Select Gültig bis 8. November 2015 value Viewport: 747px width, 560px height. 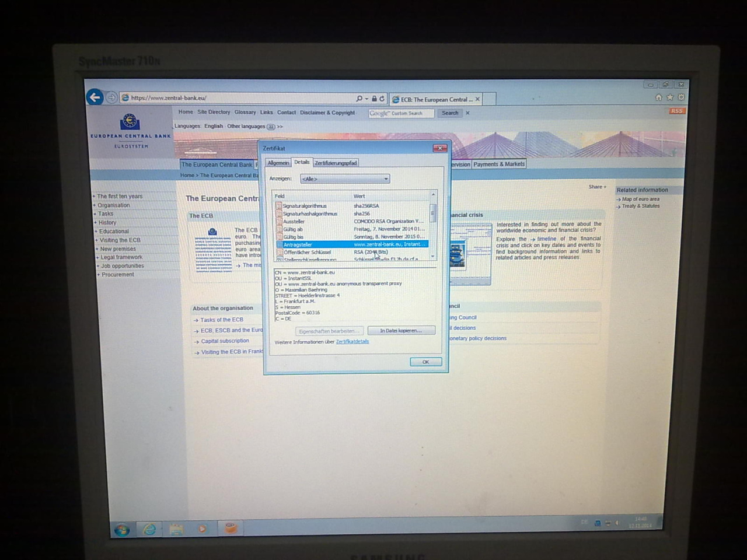coord(389,237)
